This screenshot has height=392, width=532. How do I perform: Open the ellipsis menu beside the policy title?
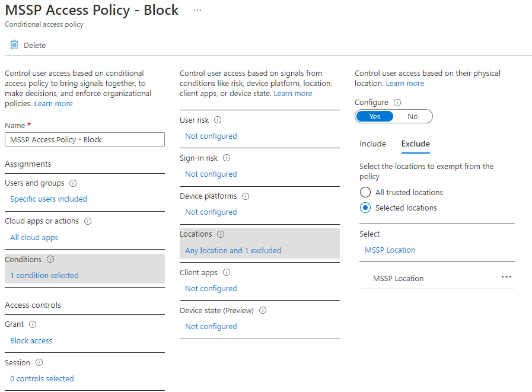tap(197, 11)
